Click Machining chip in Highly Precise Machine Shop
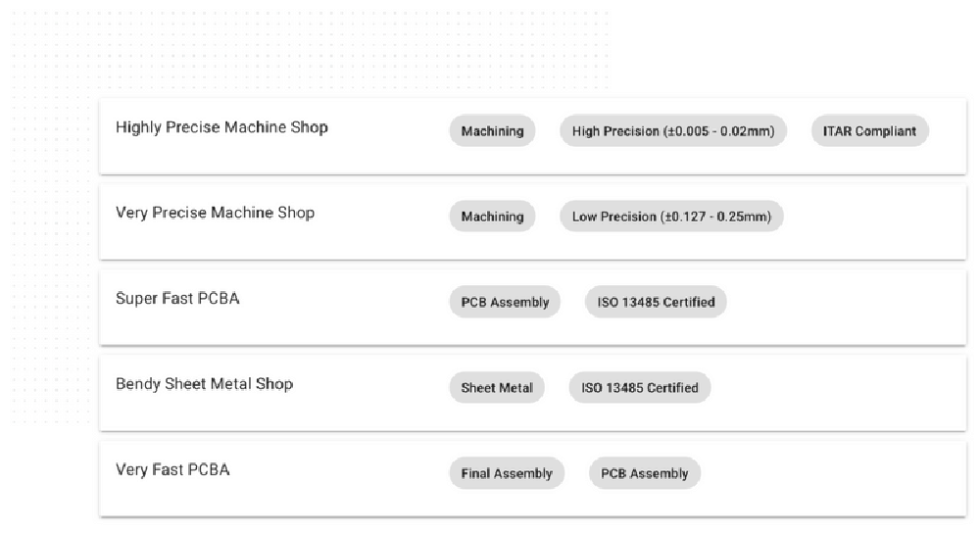Image resolution: width=980 pixels, height=534 pixels. (x=492, y=131)
